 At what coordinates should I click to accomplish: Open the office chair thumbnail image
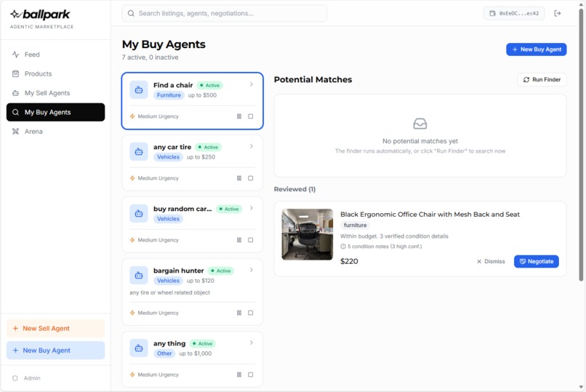(x=308, y=234)
